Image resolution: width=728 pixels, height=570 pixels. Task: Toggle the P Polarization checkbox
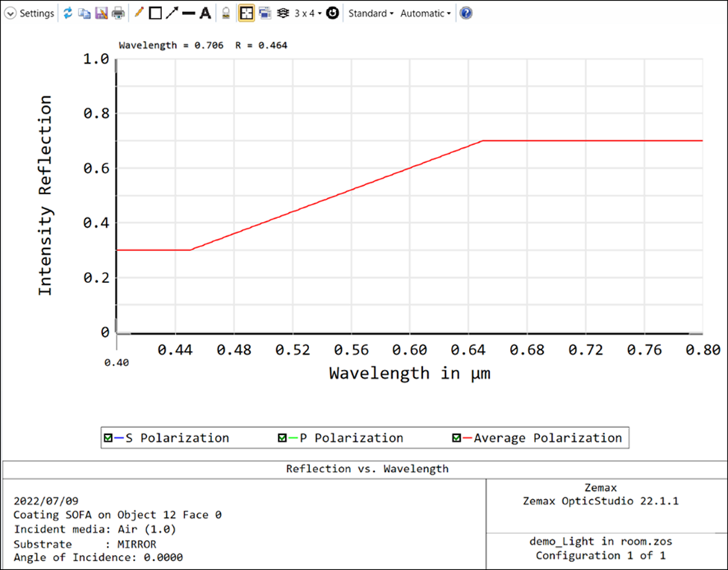coord(282,438)
